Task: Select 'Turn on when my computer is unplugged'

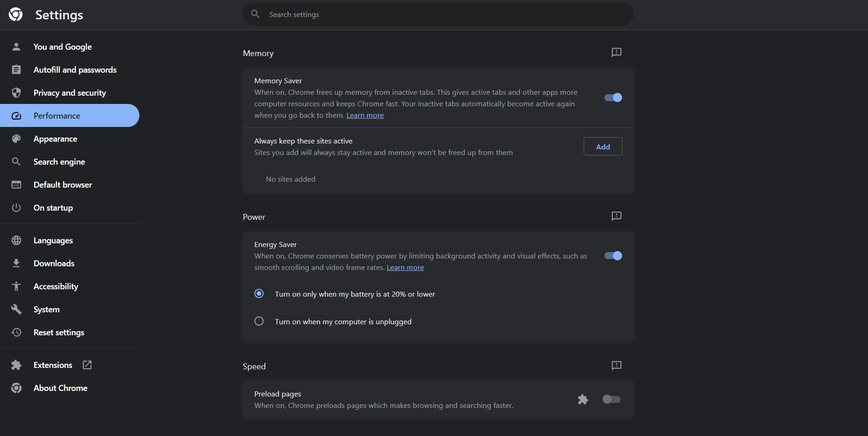Action: 259,321
